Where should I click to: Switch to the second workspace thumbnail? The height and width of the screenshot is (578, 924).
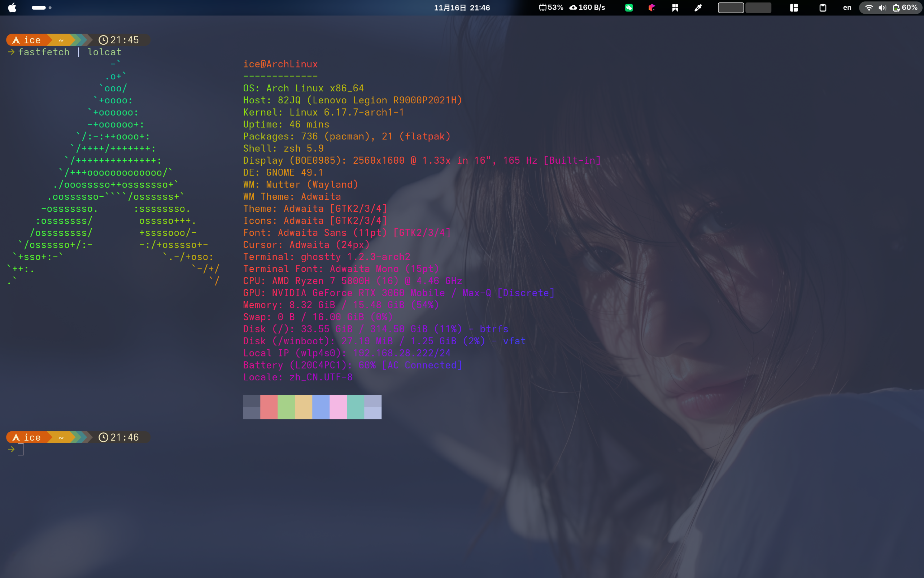[x=758, y=8]
